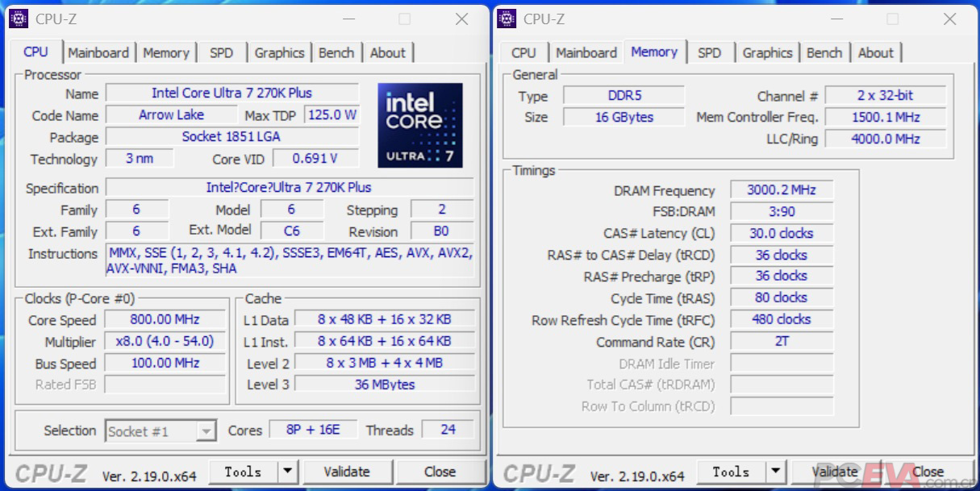This screenshot has width=980, height=491.
Task: Click the Core Speed value 800.00 MHz
Action: pos(165,319)
